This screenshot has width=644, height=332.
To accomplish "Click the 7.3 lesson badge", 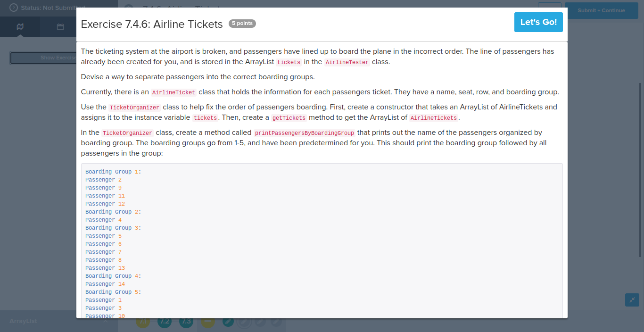I will click(x=186, y=321).
